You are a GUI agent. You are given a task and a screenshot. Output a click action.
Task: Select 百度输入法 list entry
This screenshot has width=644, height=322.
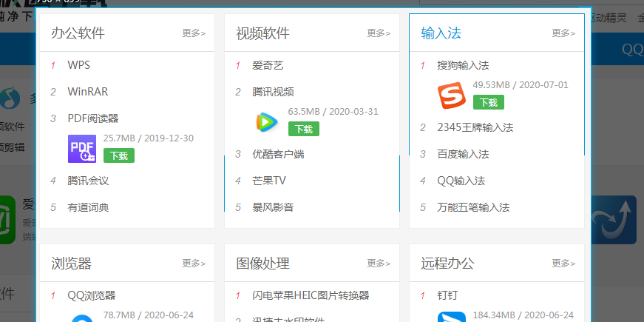[x=464, y=154]
